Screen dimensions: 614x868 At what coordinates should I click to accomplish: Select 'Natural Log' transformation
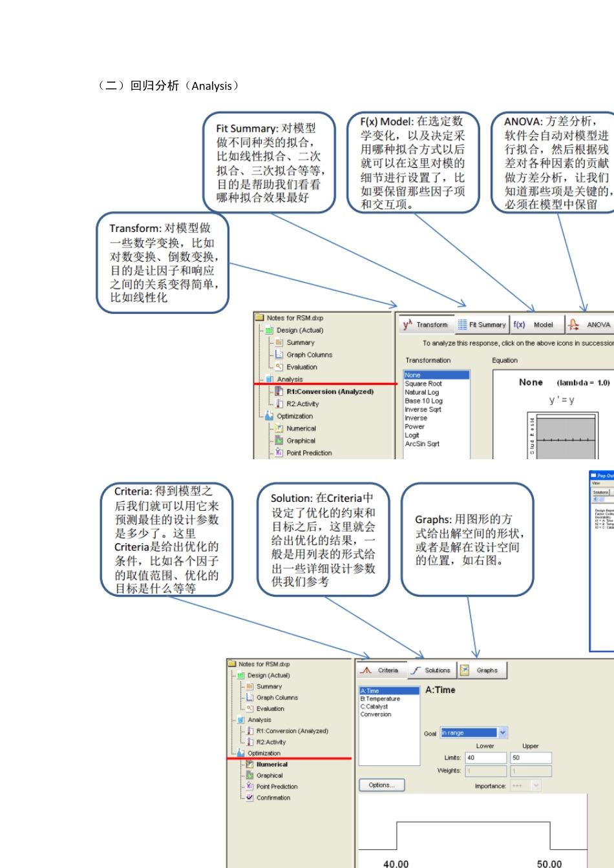point(422,392)
